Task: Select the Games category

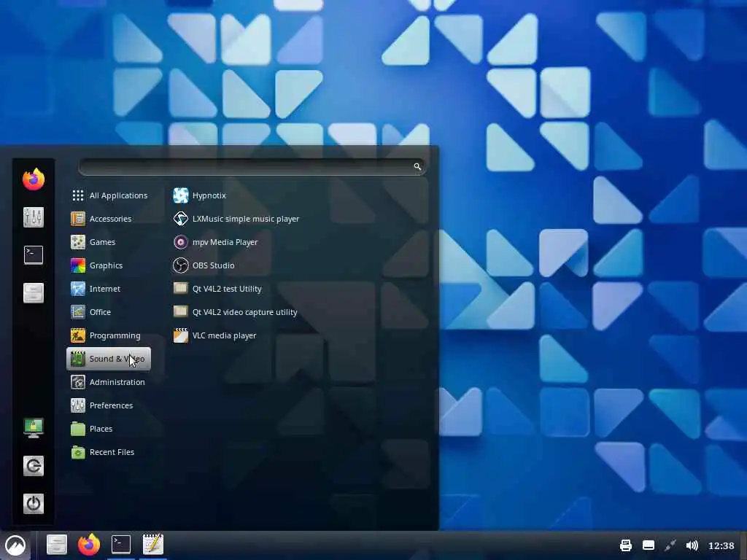Action: pos(109,242)
